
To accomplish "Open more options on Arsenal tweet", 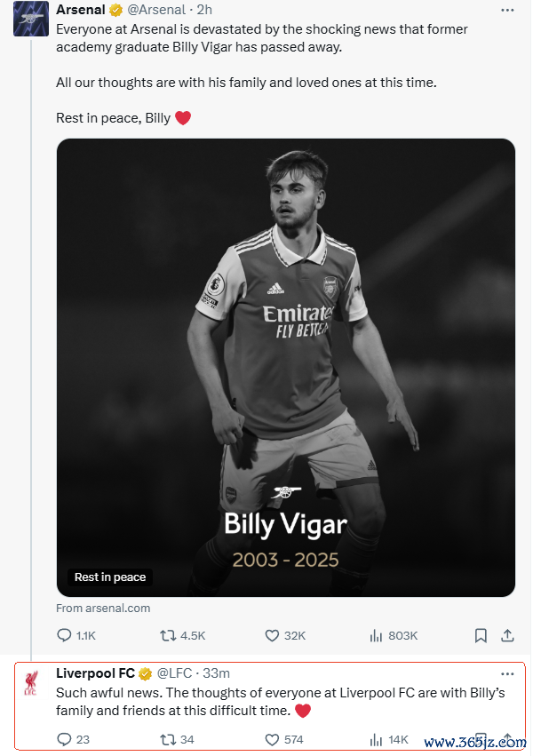I will [507, 10].
